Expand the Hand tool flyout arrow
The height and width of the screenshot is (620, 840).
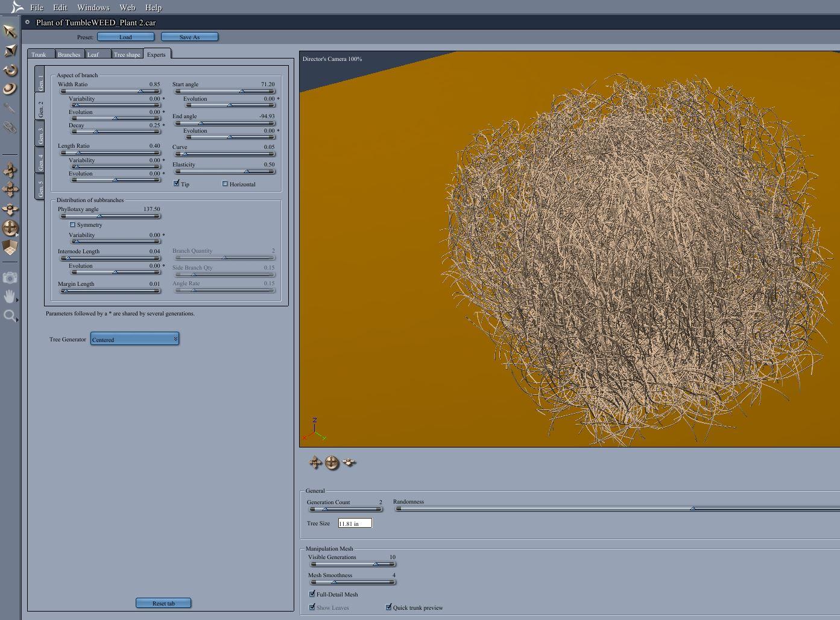point(17,300)
